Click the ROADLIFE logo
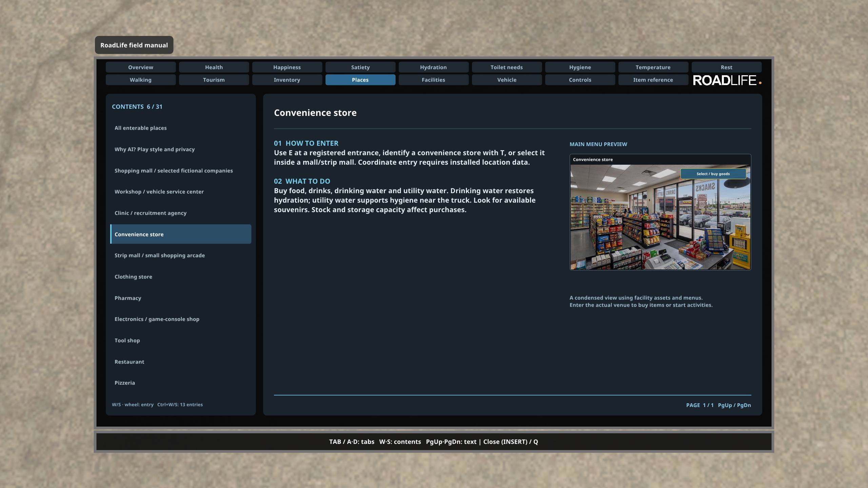Viewport: 868px width, 488px height. coord(727,81)
